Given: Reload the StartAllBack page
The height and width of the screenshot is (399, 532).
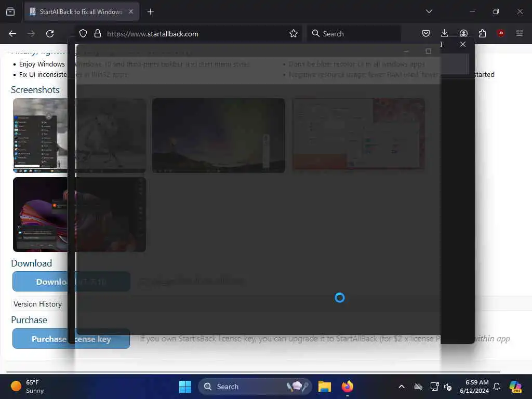Looking at the screenshot, I should point(50,34).
